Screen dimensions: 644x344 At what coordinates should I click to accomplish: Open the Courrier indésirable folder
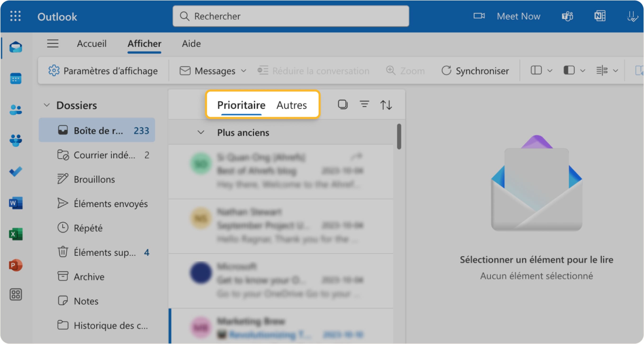pos(97,155)
